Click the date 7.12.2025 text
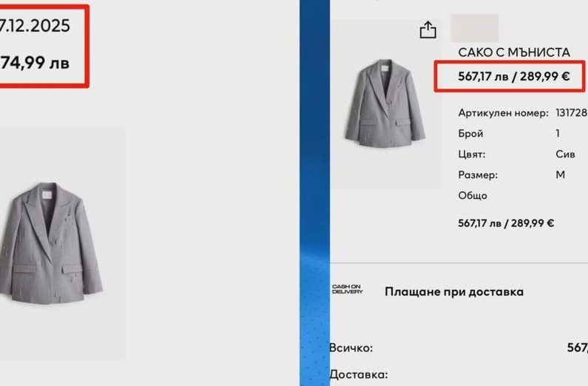Screen dimensions: 588x386 coord(35,26)
